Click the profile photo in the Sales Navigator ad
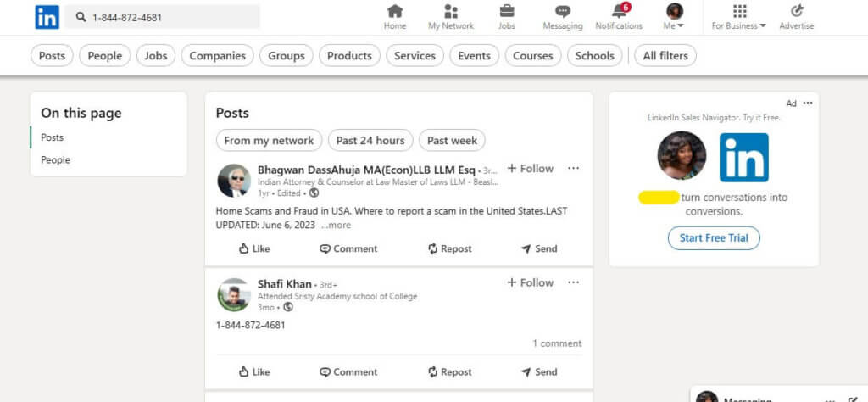Screen dimensions: 868x402 tap(682, 155)
